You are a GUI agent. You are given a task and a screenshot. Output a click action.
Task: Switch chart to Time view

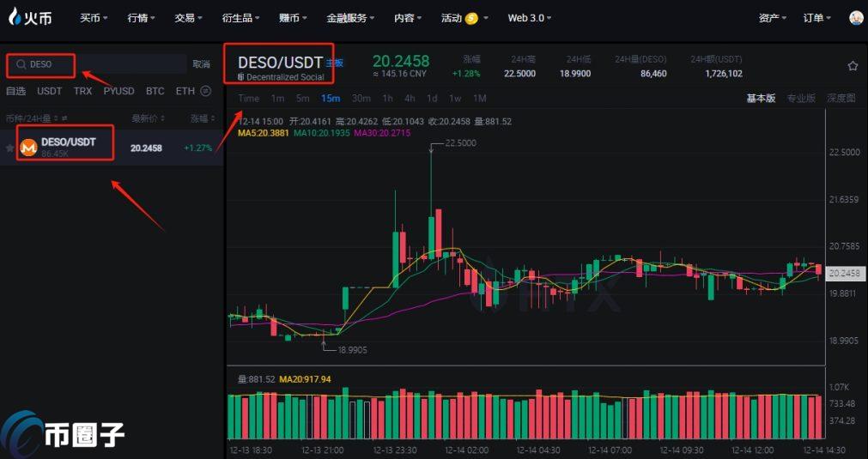pyautogui.click(x=249, y=99)
